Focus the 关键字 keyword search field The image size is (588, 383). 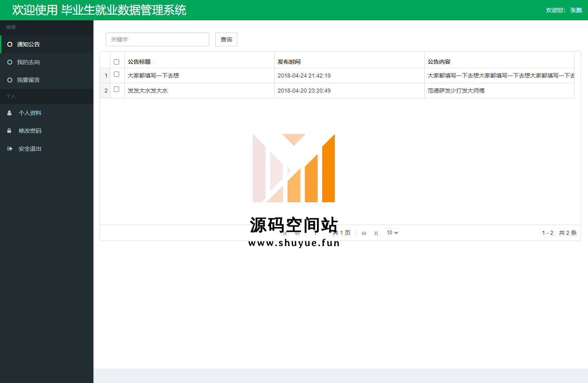[157, 39]
